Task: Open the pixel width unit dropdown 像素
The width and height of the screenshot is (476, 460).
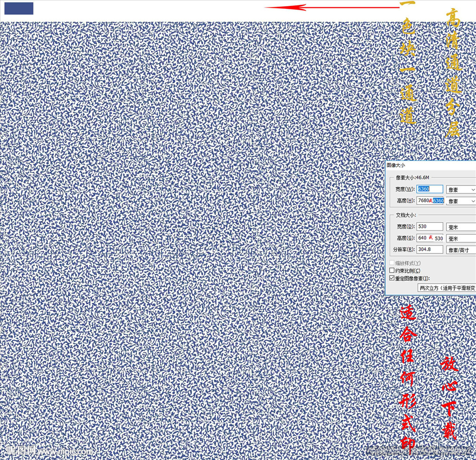Action: click(461, 190)
